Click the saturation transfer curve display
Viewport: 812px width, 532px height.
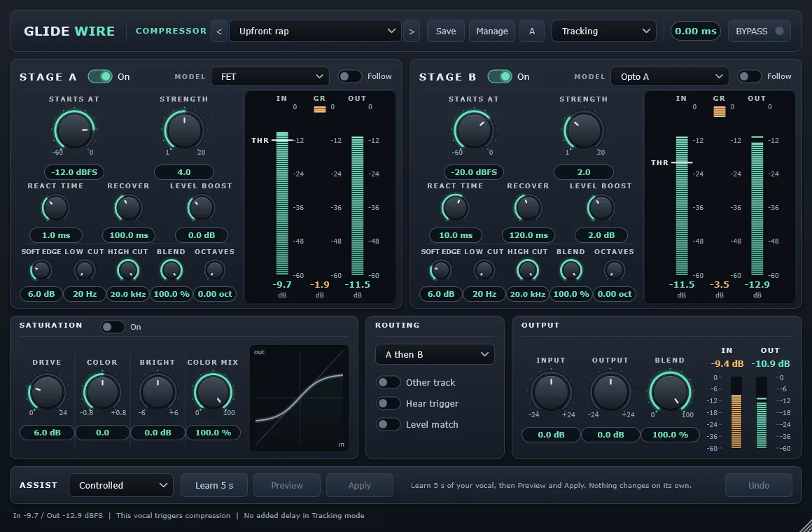pyautogui.click(x=300, y=398)
